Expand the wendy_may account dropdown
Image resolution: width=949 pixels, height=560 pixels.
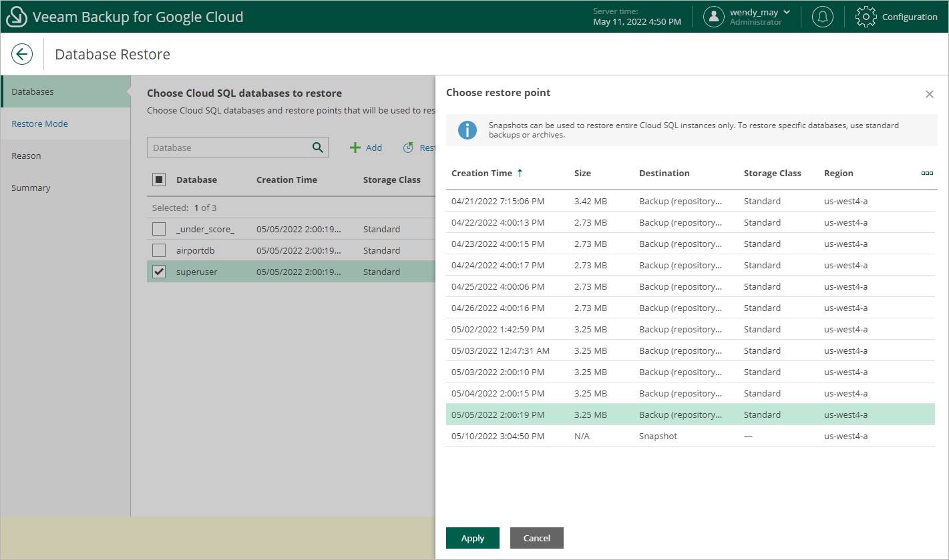(786, 12)
